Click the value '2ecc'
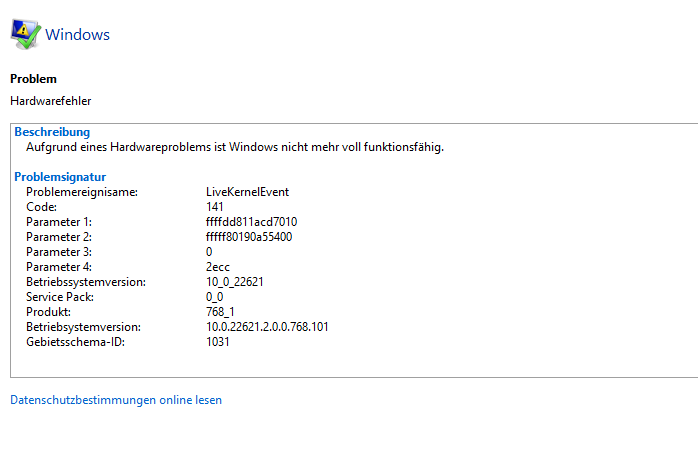 218,267
